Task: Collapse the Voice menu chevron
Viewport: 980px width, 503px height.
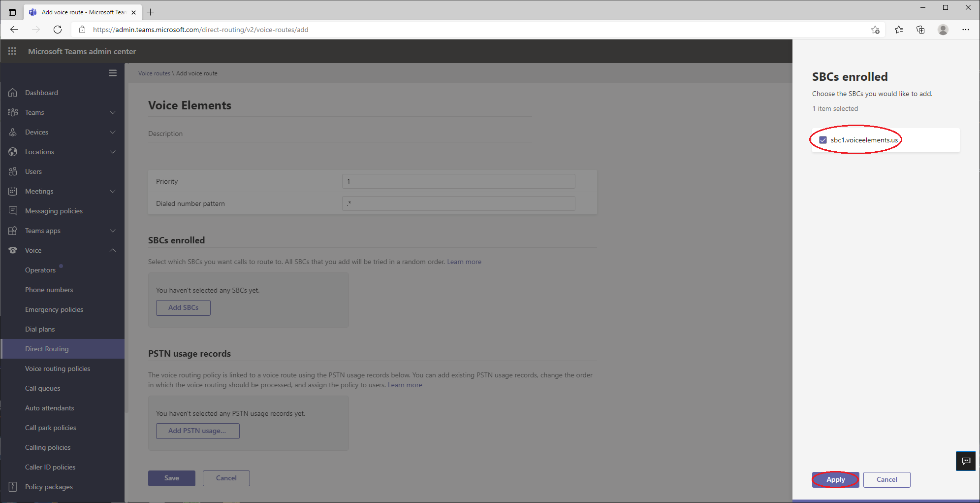Action: point(113,250)
